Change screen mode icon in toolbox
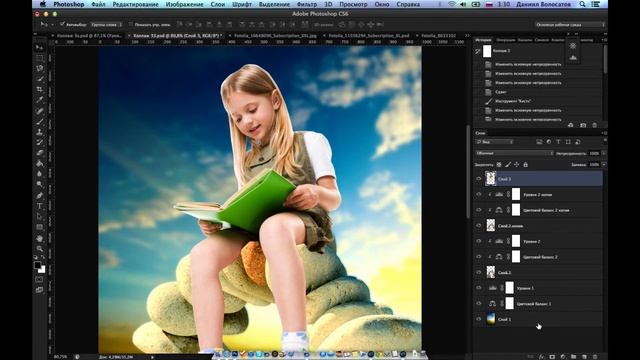The image size is (640, 360). tap(39, 290)
